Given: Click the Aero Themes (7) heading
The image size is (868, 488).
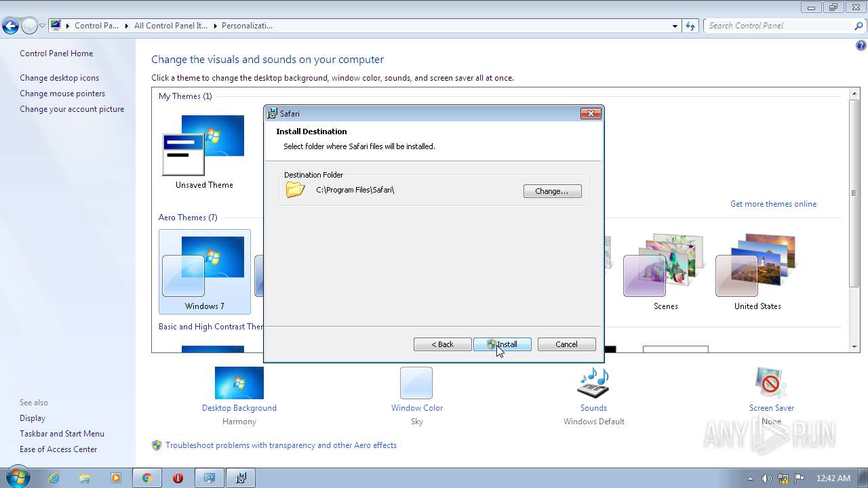Looking at the screenshot, I should point(188,218).
